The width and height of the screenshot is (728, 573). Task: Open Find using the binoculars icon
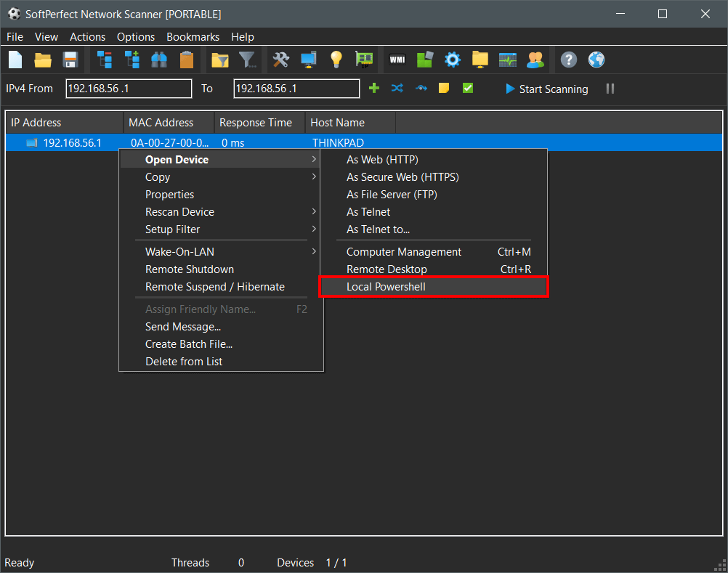(x=159, y=60)
